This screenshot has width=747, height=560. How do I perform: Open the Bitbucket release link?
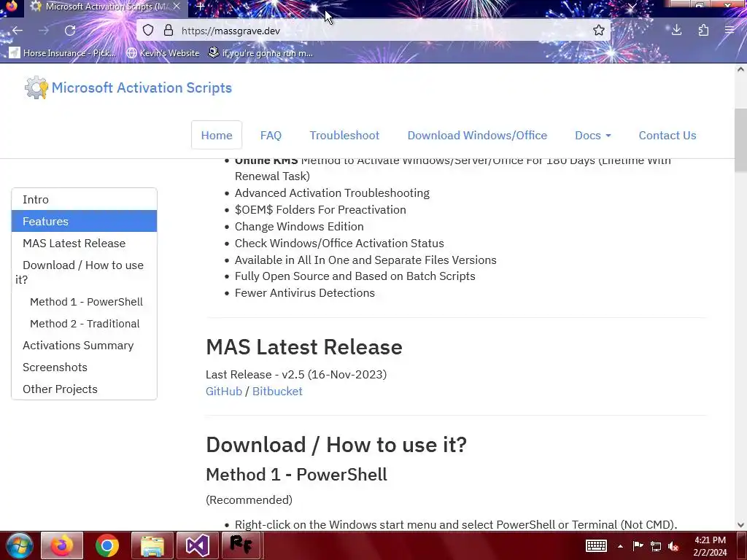pyautogui.click(x=277, y=392)
